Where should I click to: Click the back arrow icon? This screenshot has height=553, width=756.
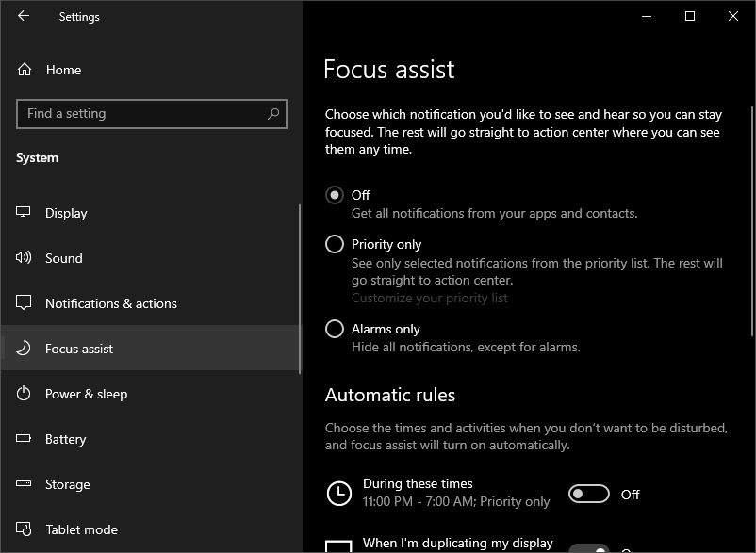pyautogui.click(x=24, y=16)
